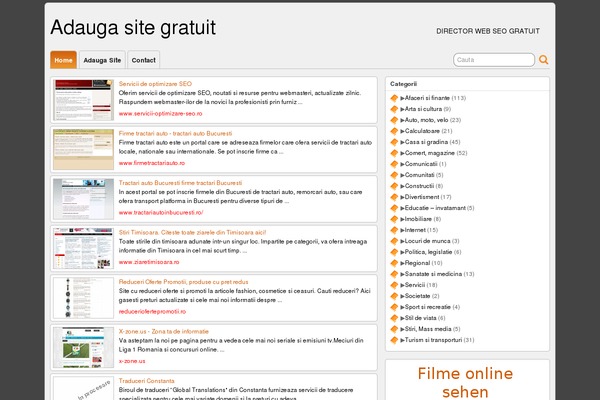This screenshot has width=600, height=400.
Task: Click the Stiri Timisoara site thumbnail
Action: [83, 248]
